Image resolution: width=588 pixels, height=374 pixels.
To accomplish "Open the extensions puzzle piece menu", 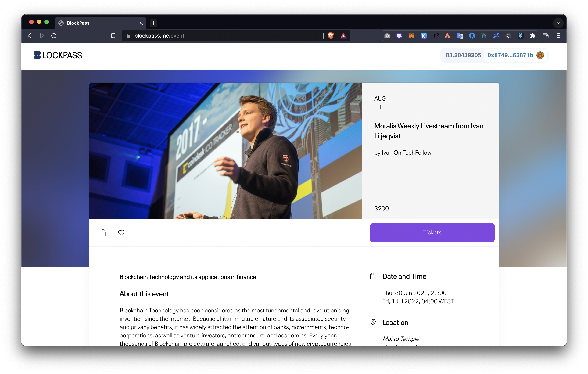I will click(x=532, y=36).
